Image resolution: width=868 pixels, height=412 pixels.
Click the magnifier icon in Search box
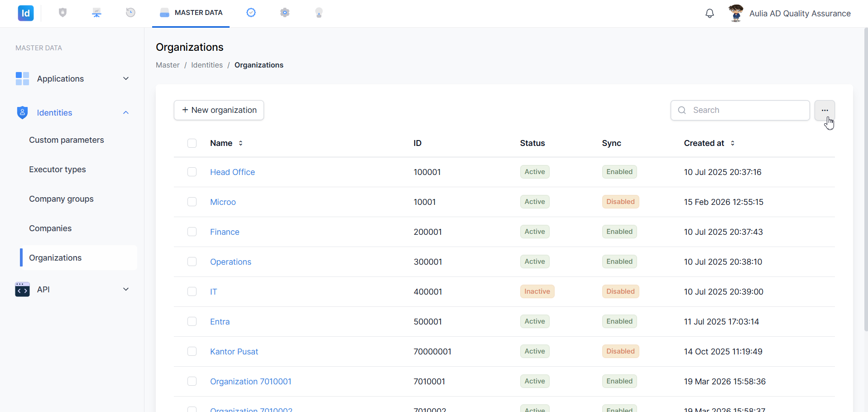click(x=682, y=110)
